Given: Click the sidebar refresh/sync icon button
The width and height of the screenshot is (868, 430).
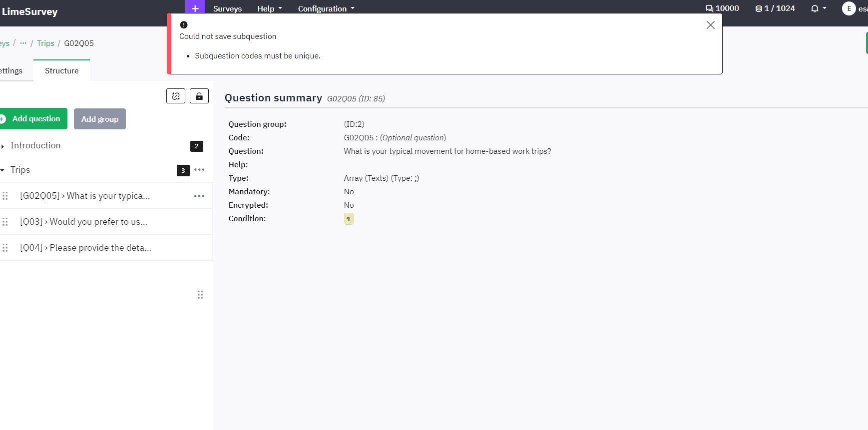Looking at the screenshot, I should 176,96.
